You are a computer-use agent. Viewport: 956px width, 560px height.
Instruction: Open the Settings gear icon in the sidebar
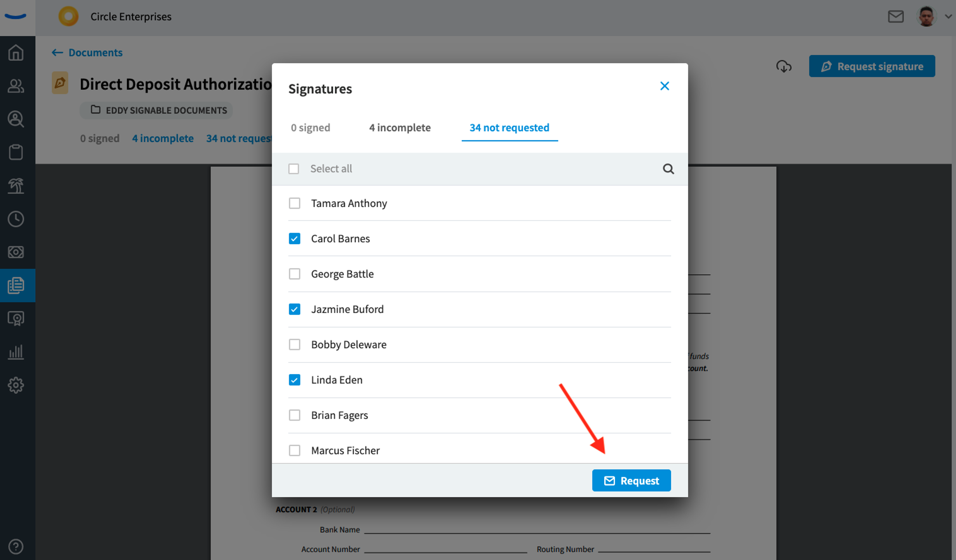pos(16,385)
